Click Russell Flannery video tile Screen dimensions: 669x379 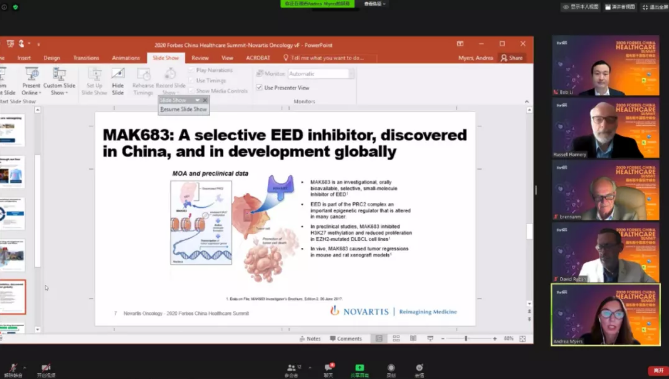[606, 128]
